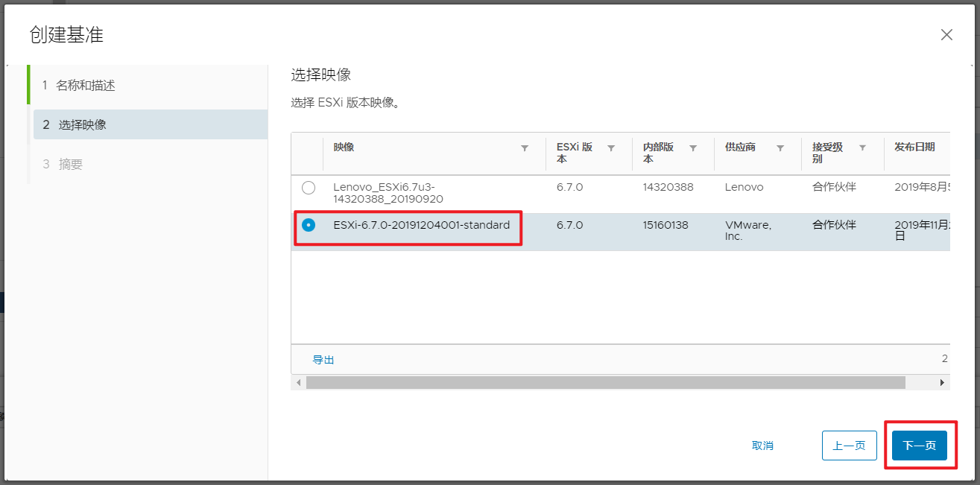Screen dimensions: 980x485
Task: Click the Lenovo vendor cell
Action: pos(744,187)
